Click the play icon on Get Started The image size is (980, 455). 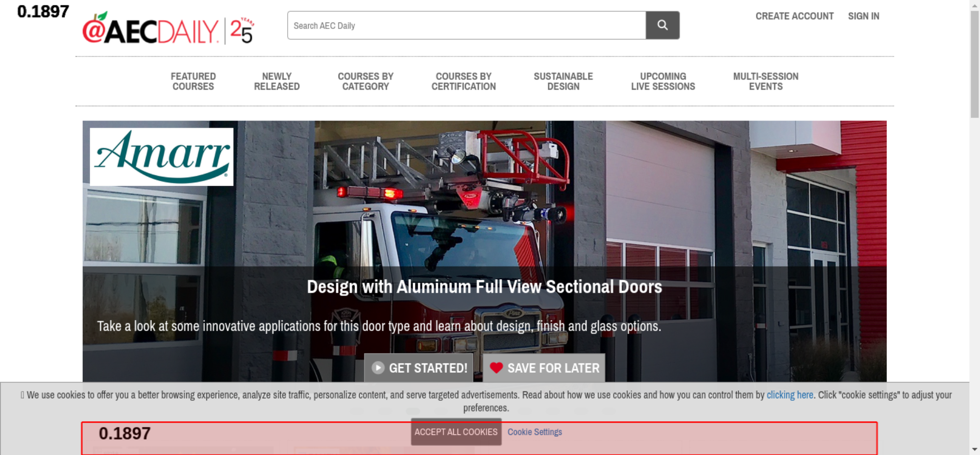coord(378,368)
